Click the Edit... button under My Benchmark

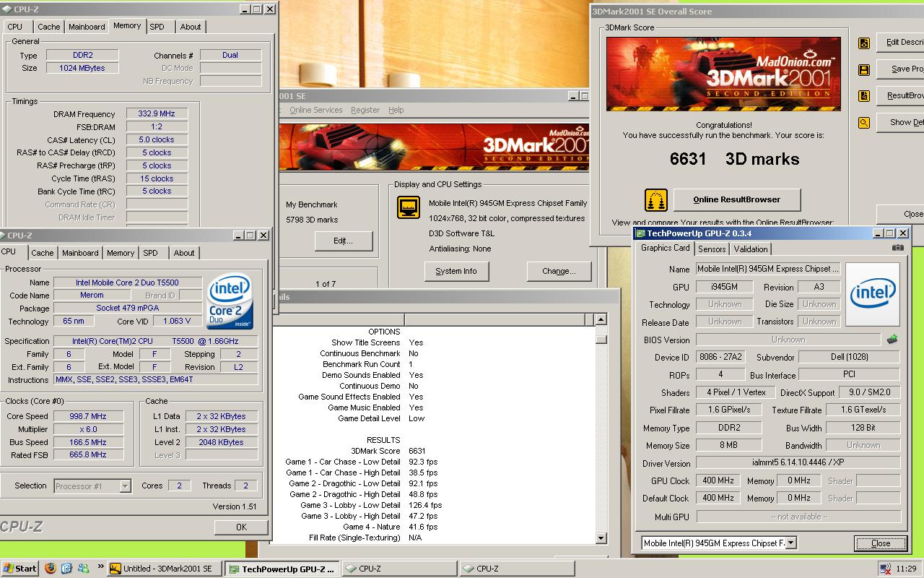(x=343, y=241)
